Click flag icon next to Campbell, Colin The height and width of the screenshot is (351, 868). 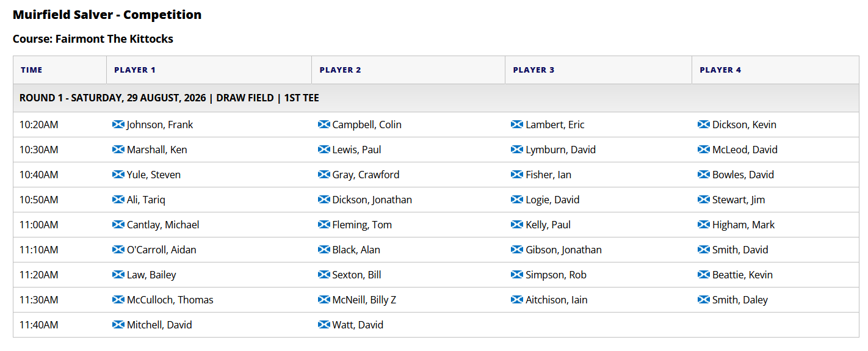[x=324, y=125]
